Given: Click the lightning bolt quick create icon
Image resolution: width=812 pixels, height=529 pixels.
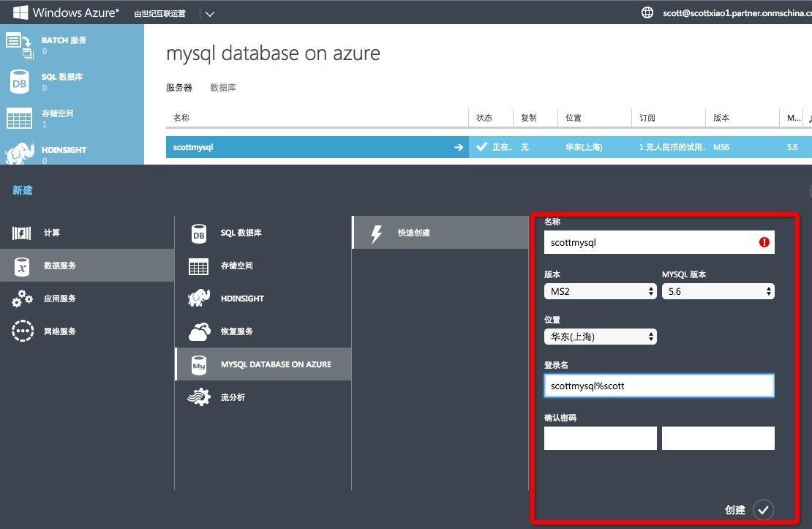Looking at the screenshot, I should click(x=377, y=233).
